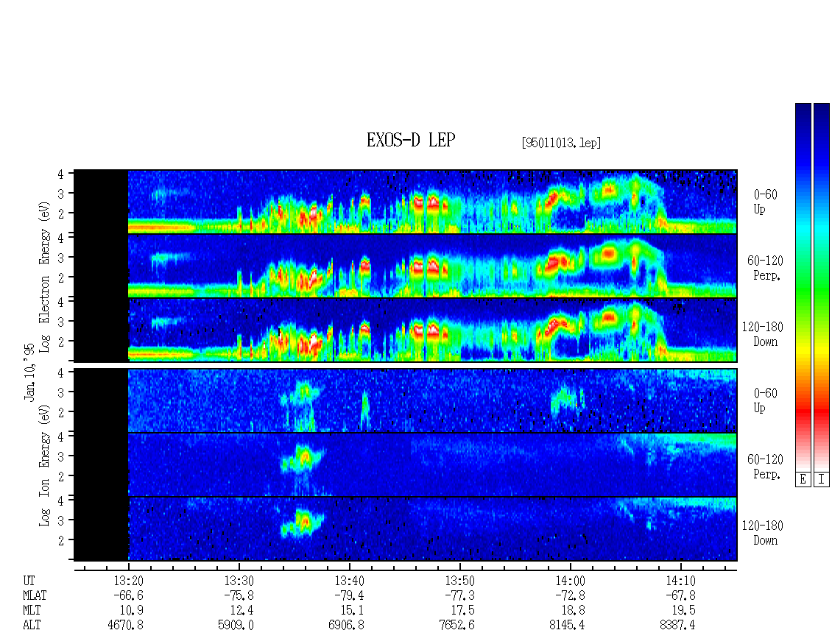The width and height of the screenshot is (832, 644).
Task: Click the MLAT value -75.8
Action: 239,595
